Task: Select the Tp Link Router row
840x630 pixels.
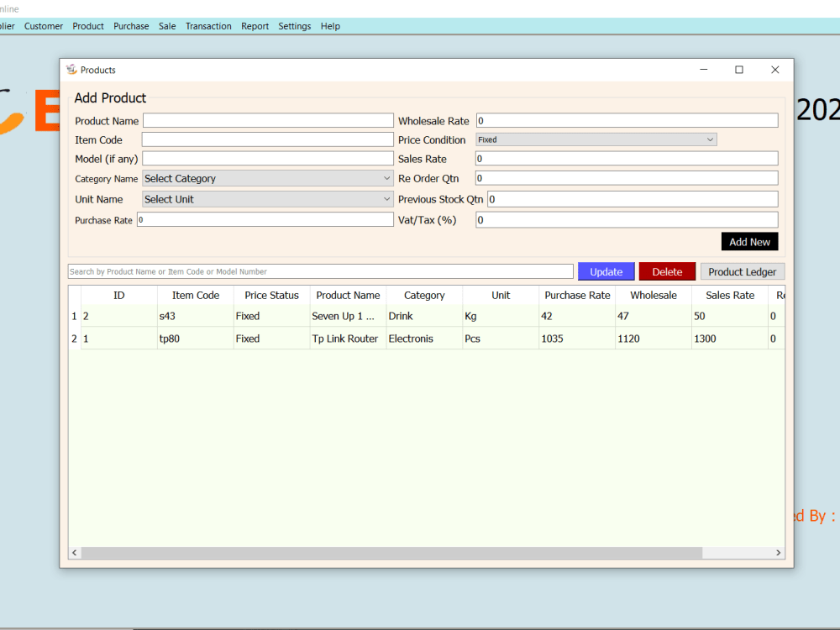Action: coord(348,339)
